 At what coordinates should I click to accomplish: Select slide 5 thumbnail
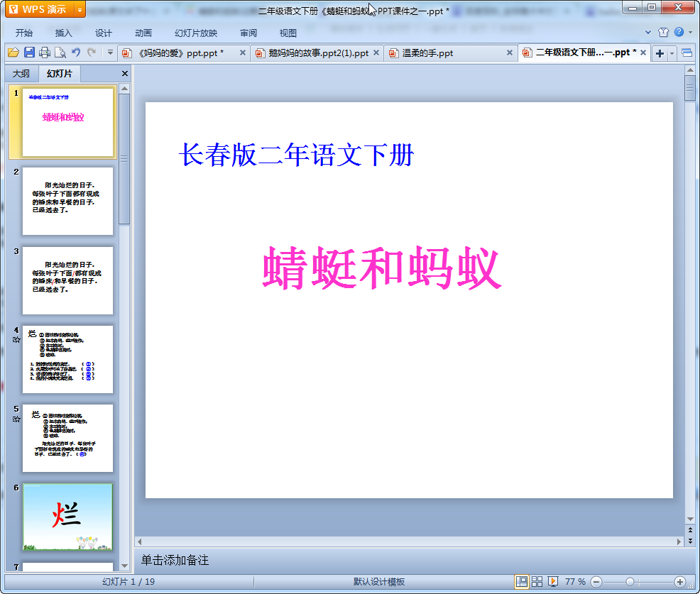(x=67, y=439)
